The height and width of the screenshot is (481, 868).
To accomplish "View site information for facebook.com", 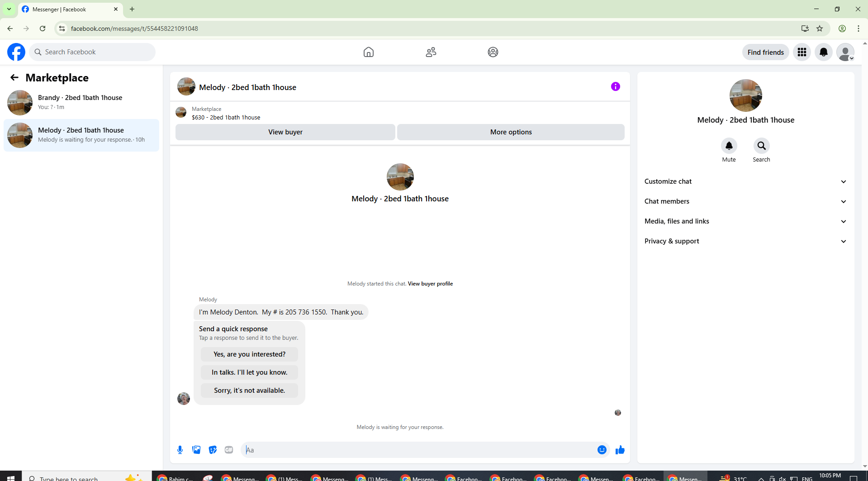I will (x=62, y=29).
